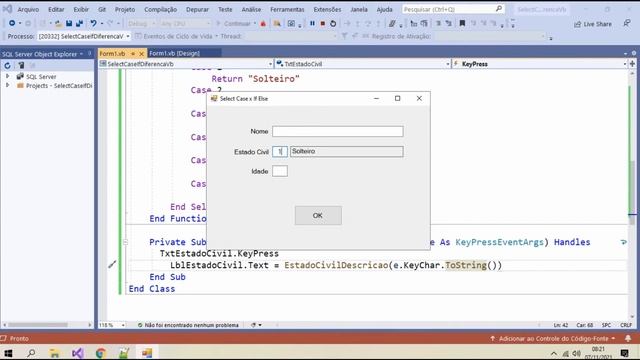Open the Editar menu

[56, 9]
